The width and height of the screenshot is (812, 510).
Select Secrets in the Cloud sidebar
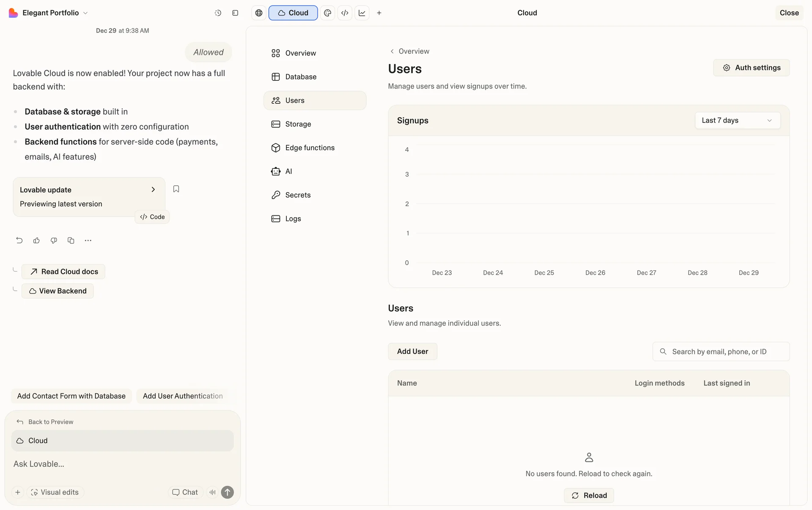point(298,195)
